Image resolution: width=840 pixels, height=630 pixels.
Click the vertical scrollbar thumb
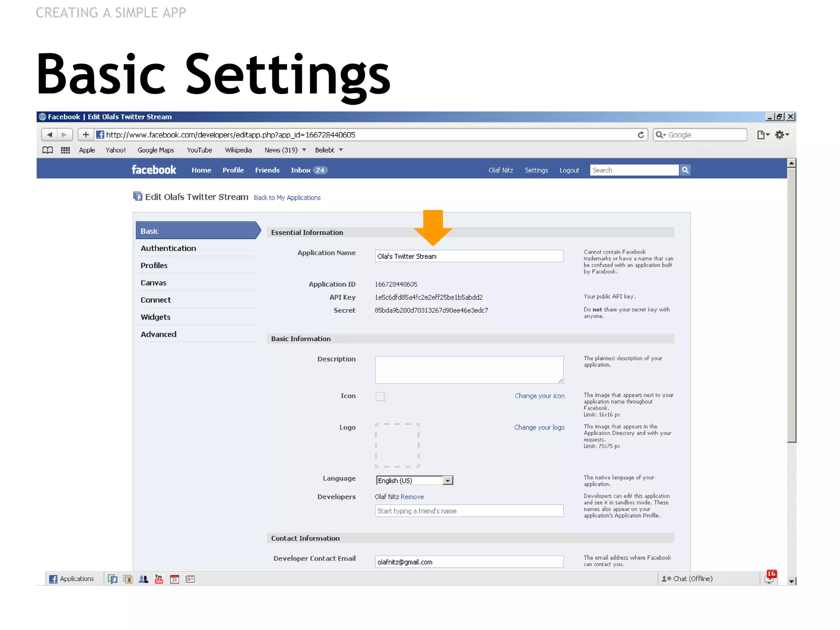[x=792, y=305]
